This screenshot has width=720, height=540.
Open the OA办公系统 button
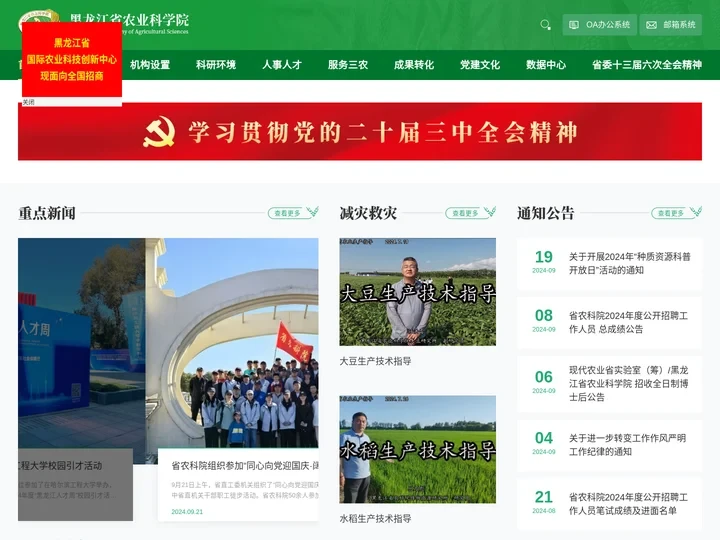tap(600, 25)
